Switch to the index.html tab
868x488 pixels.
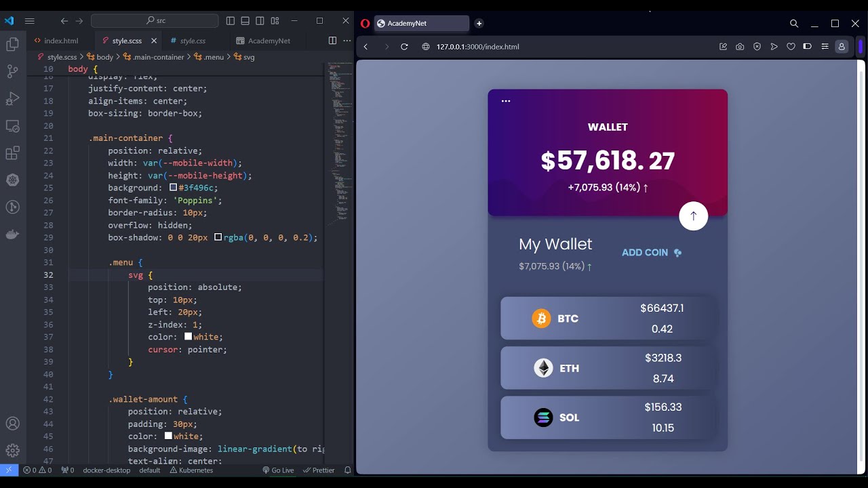(x=56, y=41)
